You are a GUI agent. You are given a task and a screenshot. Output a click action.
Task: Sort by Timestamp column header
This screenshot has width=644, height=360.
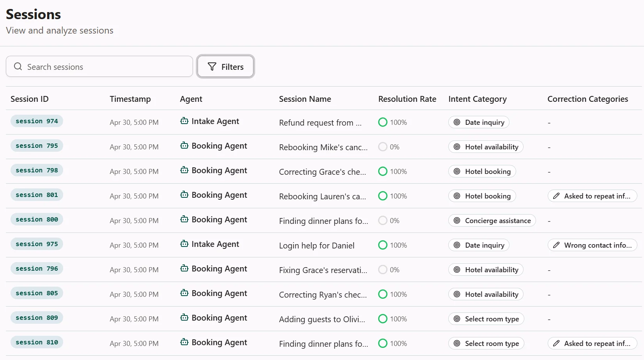[130, 99]
